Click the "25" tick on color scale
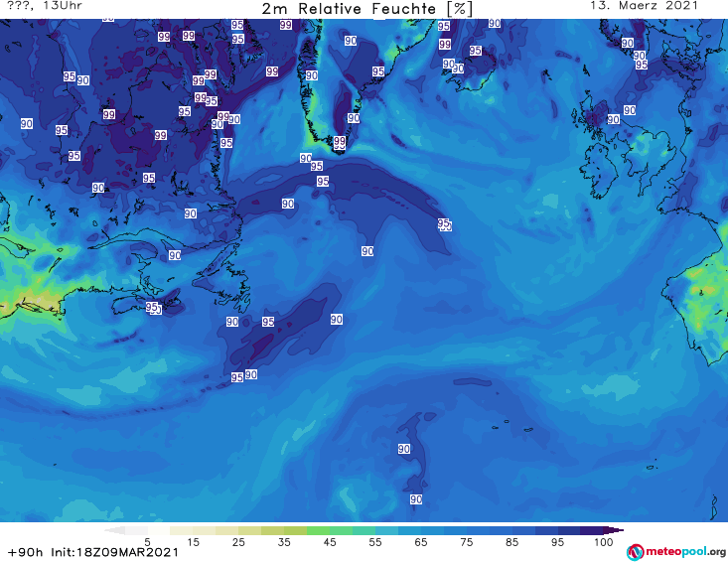The width and height of the screenshot is (728, 562). pyautogui.click(x=238, y=542)
